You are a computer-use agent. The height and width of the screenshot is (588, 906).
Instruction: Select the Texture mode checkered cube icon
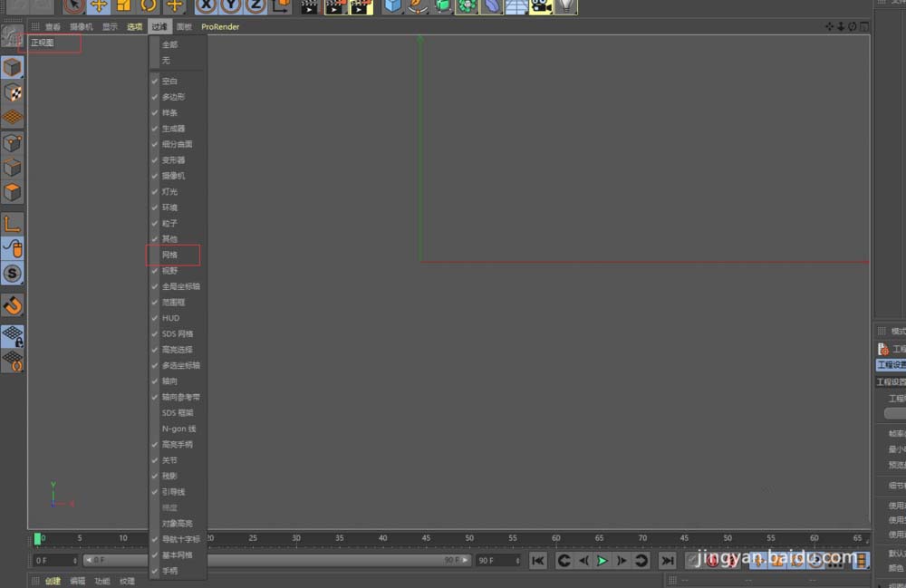tap(13, 92)
